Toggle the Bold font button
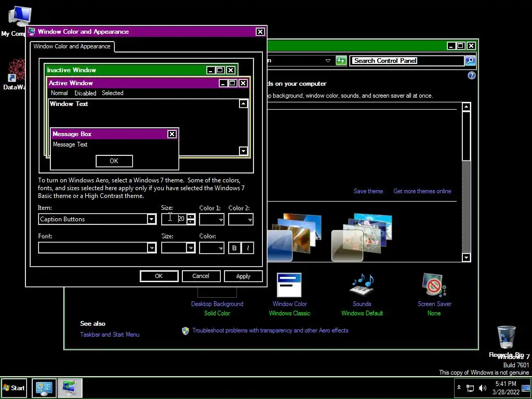The image size is (532, 399). pos(234,248)
